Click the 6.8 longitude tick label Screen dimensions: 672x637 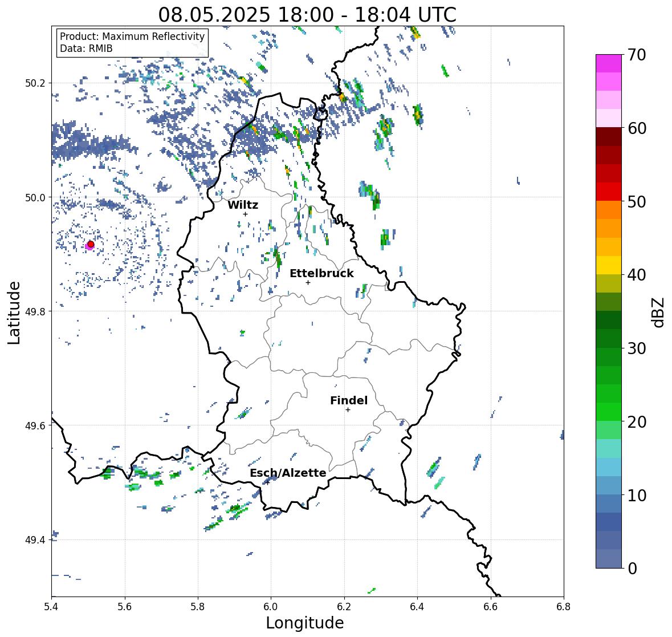point(563,606)
